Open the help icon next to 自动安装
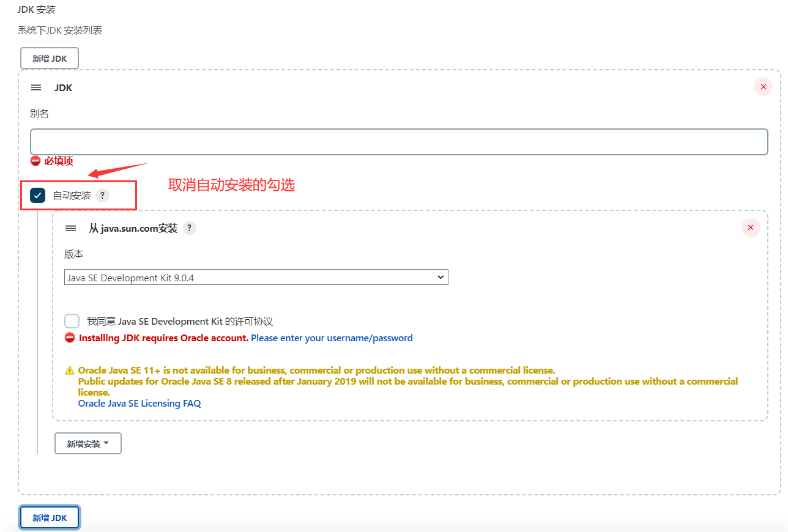The height and width of the screenshot is (532, 788). click(103, 196)
